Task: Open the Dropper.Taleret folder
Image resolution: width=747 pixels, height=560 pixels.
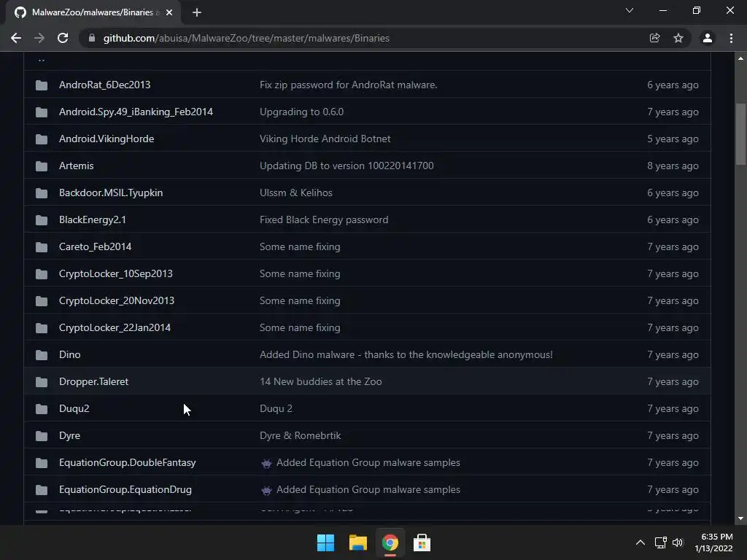Action: click(94, 381)
